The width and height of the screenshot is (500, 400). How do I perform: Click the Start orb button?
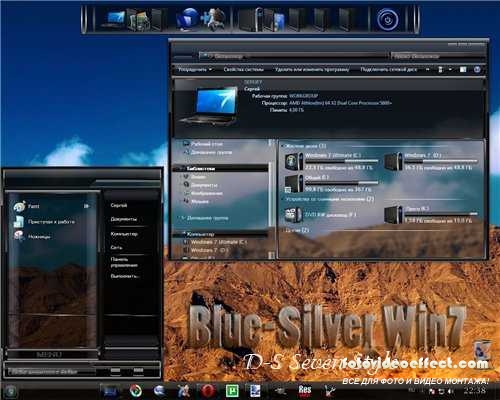(x=10, y=391)
